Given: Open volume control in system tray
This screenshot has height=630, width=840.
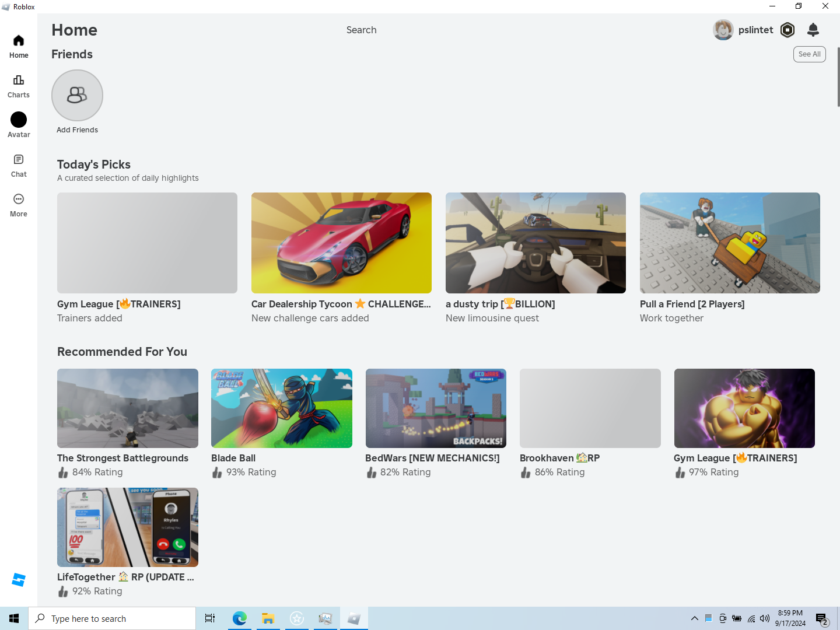Looking at the screenshot, I should [x=765, y=618].
